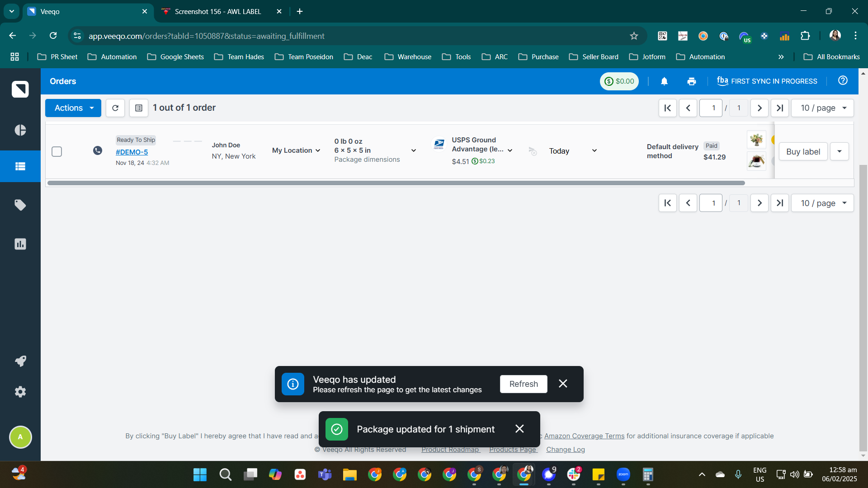Reload the browser page
The height and width of the screenshot is (488, 868).
53,36
